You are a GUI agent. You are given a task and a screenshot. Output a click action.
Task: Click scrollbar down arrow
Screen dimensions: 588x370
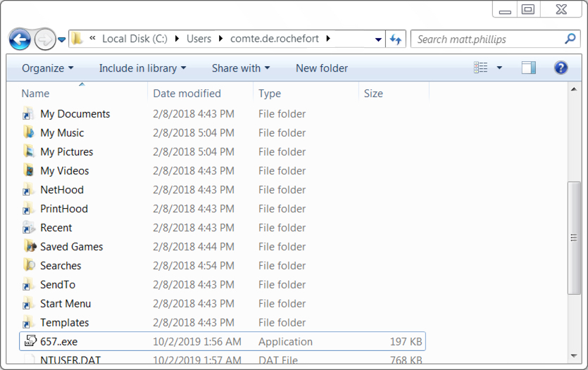(x=574, y=356)
